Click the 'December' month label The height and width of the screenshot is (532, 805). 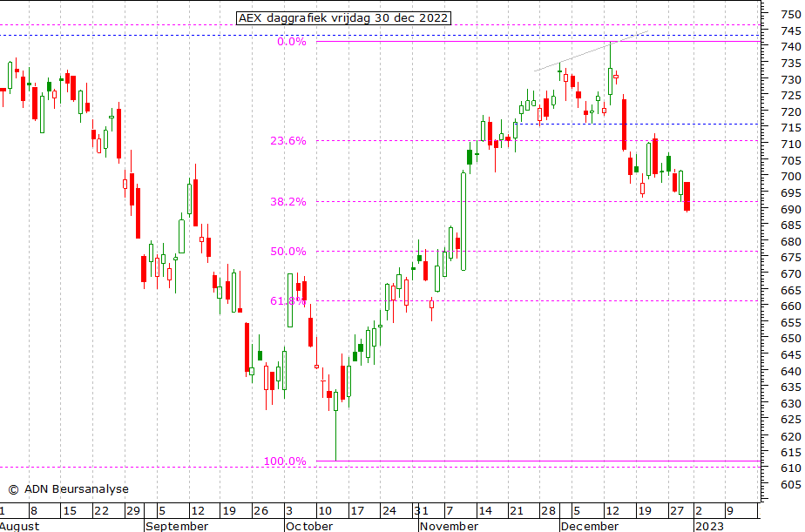pyautogui.click(x=589, y=527)
